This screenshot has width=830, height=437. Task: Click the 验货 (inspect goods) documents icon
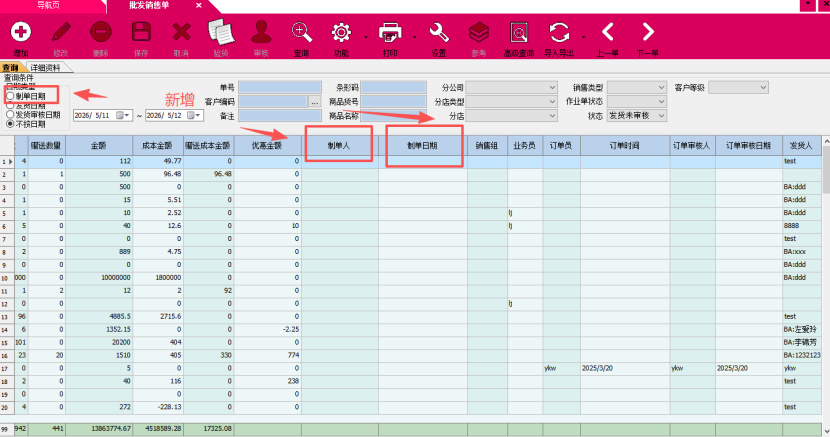pyautogui.click(x=221, y=32)
